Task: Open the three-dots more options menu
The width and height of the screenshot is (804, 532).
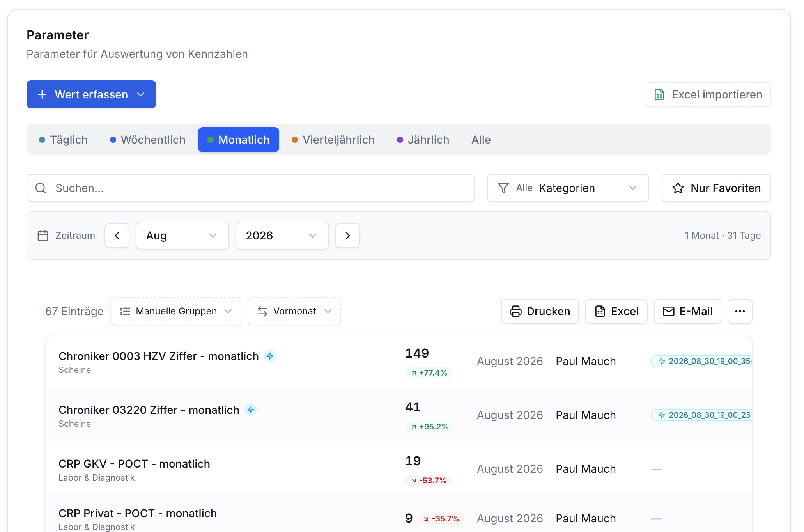Action: [x=740, y=311]
